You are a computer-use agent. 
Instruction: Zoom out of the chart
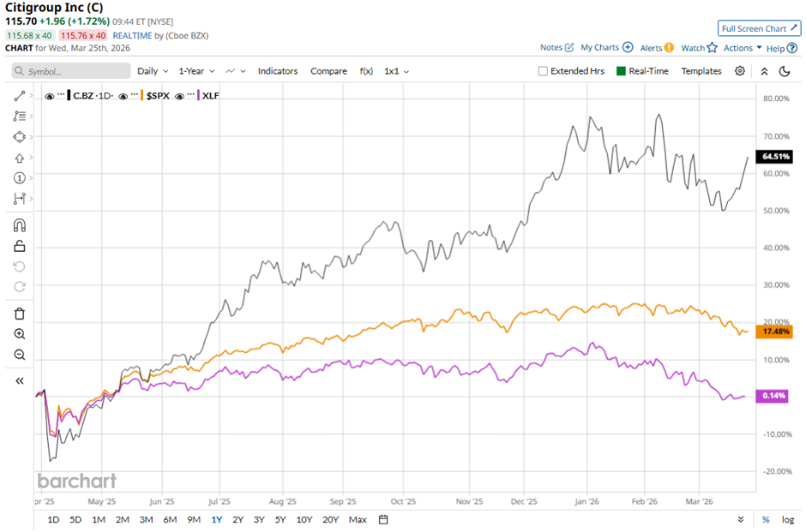coord(20,355)
